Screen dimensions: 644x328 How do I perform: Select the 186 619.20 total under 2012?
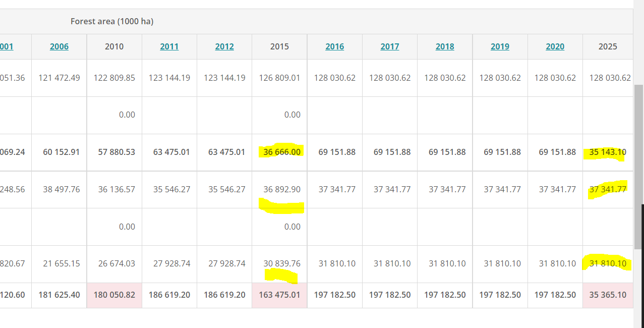point(224,295)
